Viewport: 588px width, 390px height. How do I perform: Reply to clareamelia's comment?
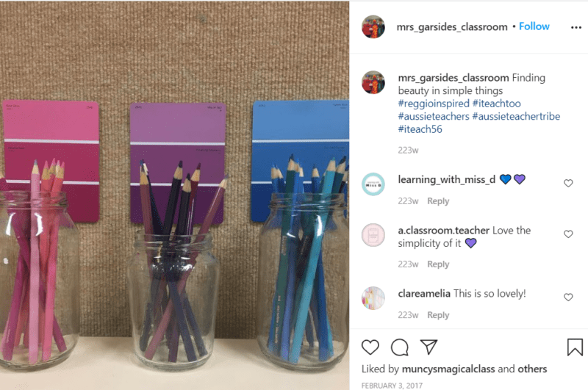coord(438,315)
